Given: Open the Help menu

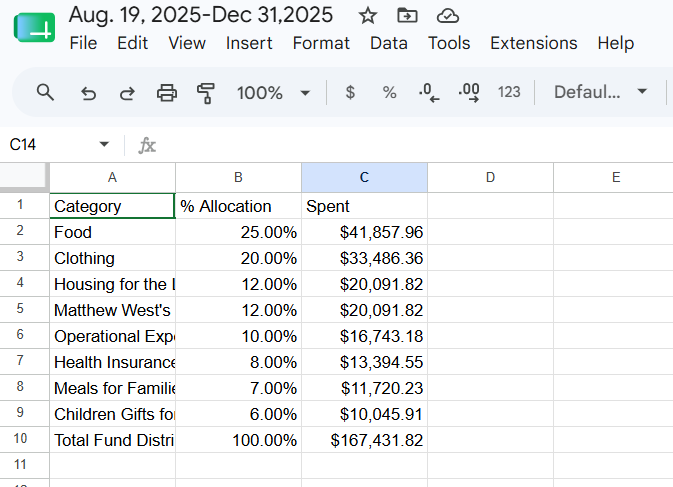Looking at the screenshot, I should pos(615,43).
